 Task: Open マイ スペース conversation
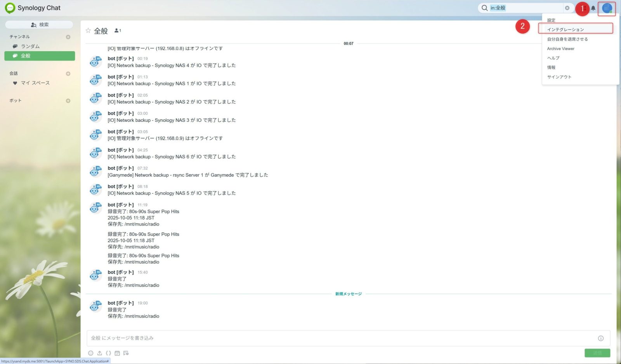pyautogui.click(x=35, y=83)
